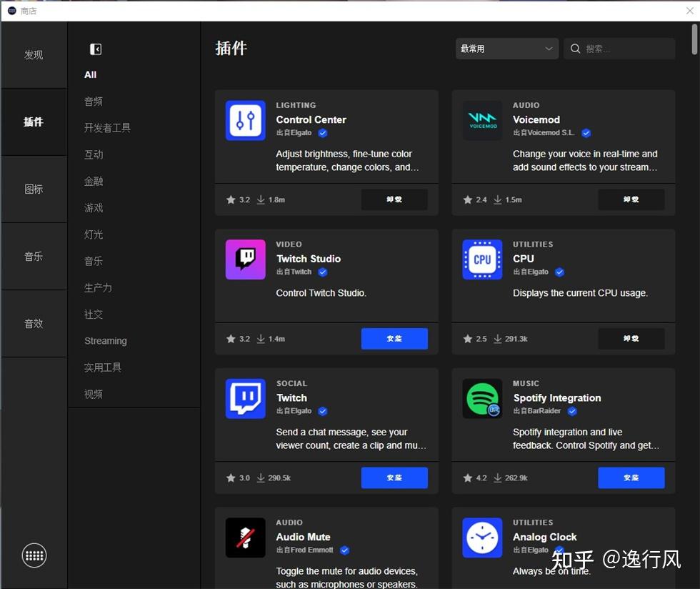
Task: Click verified badge next to Voicemod S.L.
Action: (586, 133)
